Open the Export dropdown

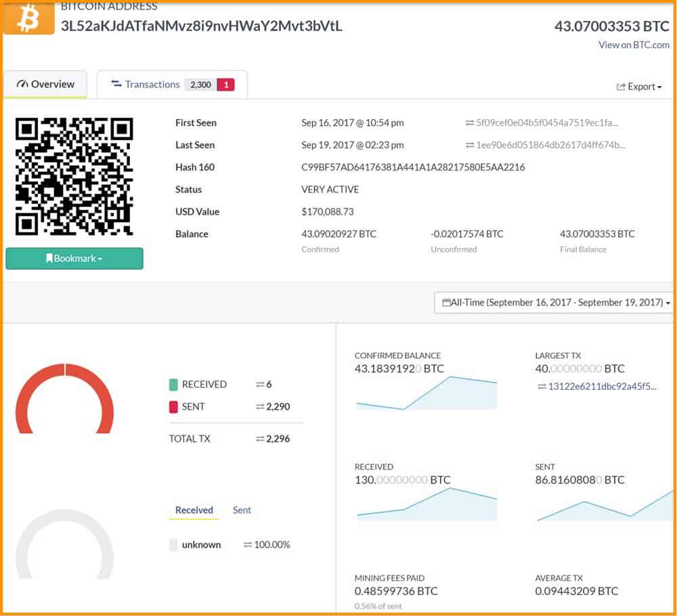(x=639, y=86)
